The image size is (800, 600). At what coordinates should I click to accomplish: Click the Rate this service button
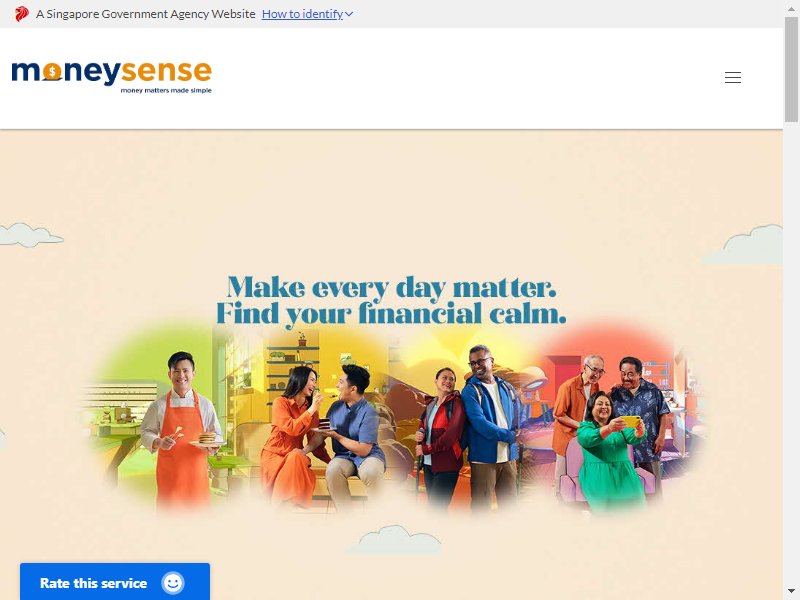pyautogui.click(x=115, y=582)
